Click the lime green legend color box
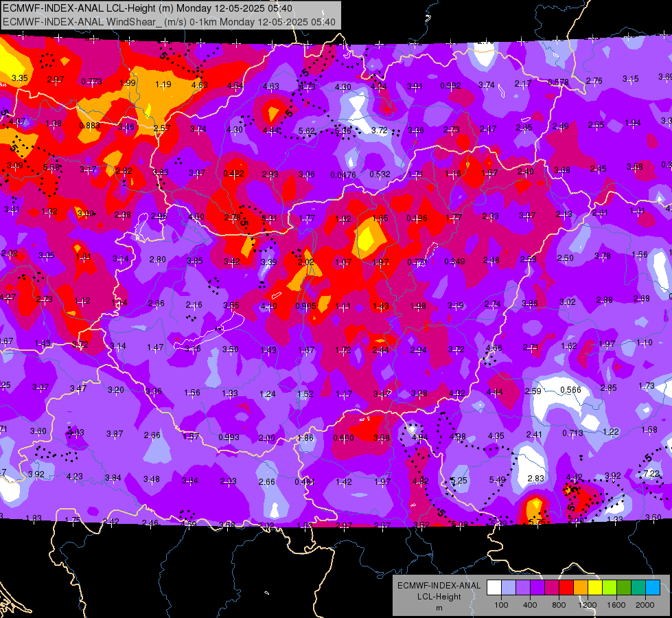 pos(610,587)
